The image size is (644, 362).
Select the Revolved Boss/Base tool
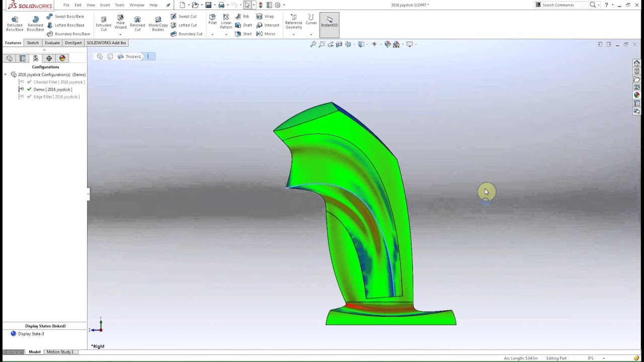point(35,24)
